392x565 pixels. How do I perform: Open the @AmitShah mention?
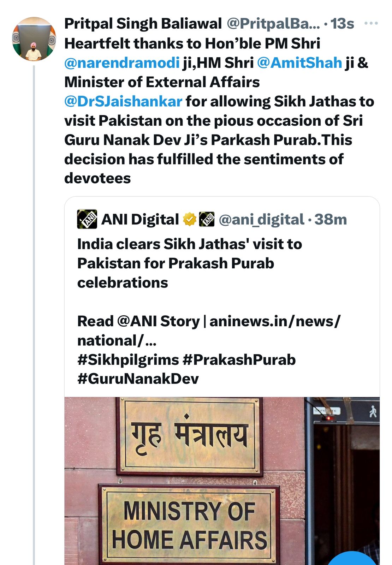coord(299,63)
